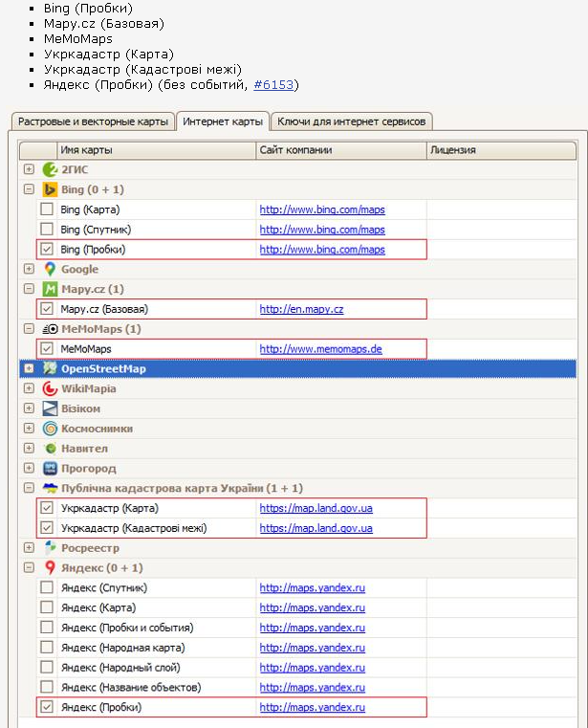Open bing.com/maps link for Bing (Карта)
This screenshot has width=588, height=728.
click(322, 210)
